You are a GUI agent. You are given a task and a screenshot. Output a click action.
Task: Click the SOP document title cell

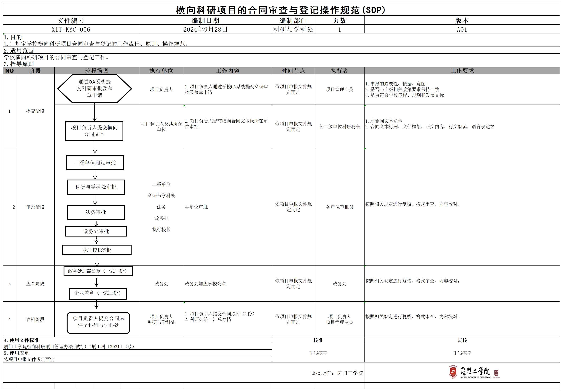point(281,10)
